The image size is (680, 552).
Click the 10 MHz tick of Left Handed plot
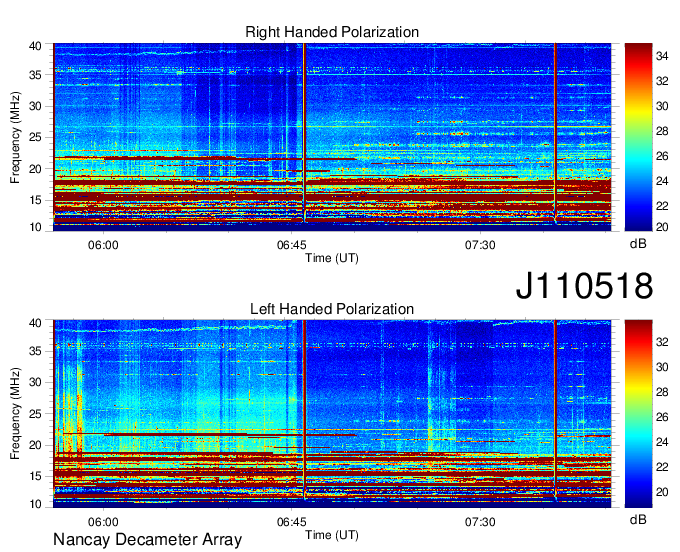(36, 504)
